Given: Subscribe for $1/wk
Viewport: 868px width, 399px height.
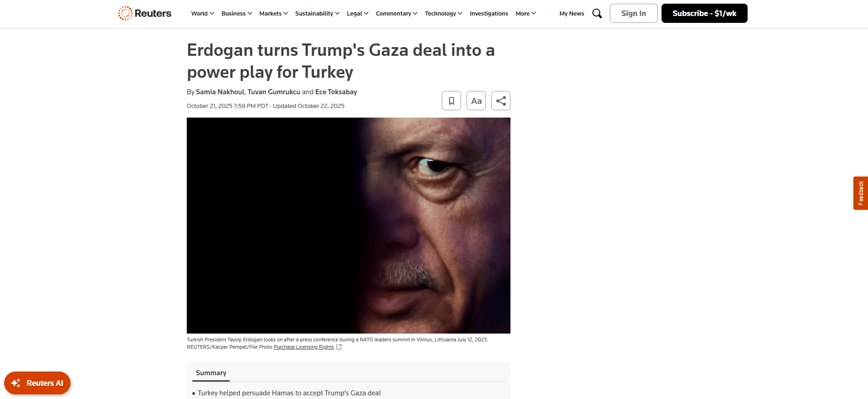Looking at the screenshot, I should tap(705, 13).
